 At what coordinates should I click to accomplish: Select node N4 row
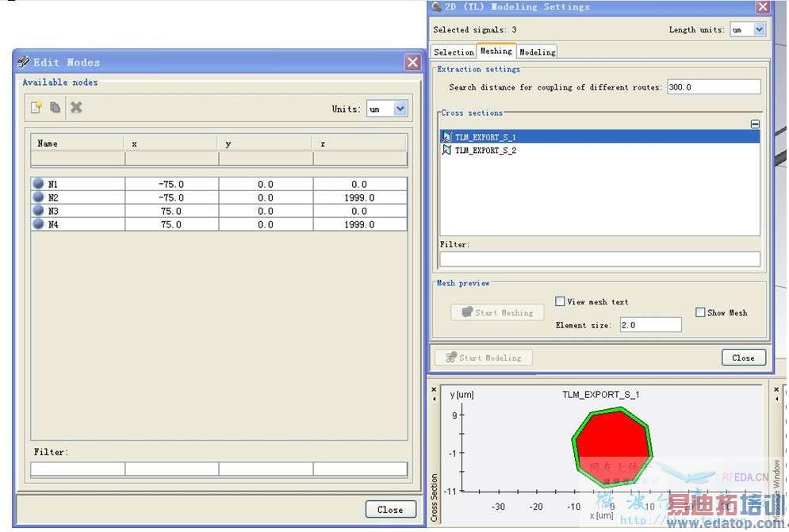click(x=218, y=224)
